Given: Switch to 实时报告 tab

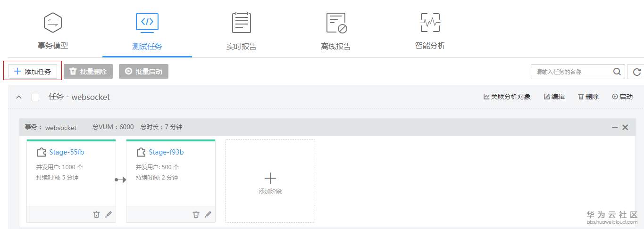Looking at the screenshot, I should click(242, 46).
